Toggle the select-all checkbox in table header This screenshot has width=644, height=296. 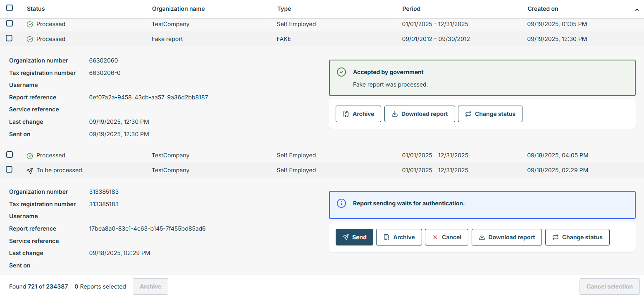click(10, 8)
